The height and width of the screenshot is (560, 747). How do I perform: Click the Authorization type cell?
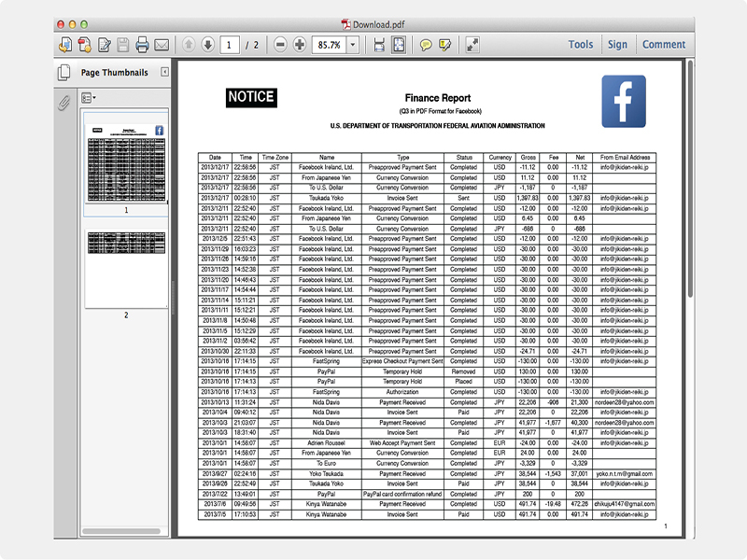pyautogui.click(x=402, y=392)
